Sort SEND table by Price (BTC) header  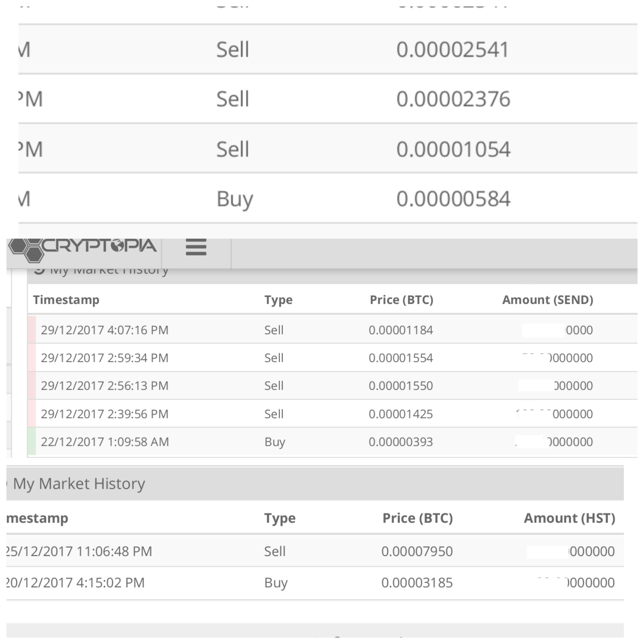pos(401,300)
